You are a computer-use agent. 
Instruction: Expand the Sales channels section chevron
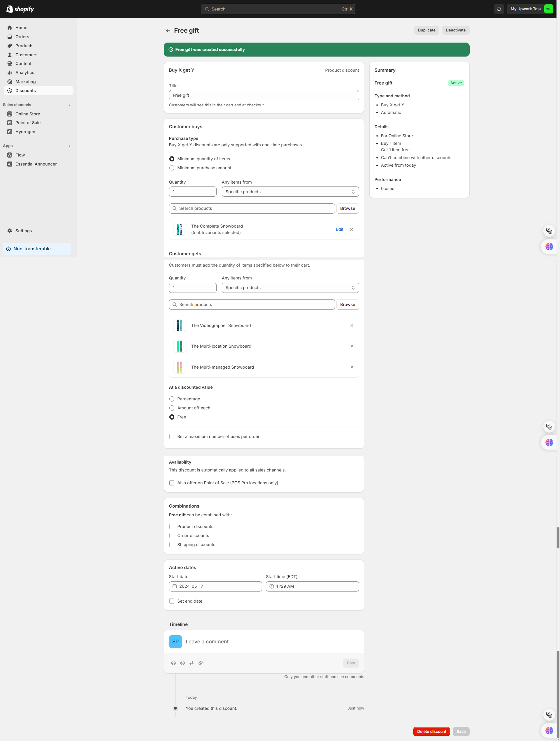[69, 105]
